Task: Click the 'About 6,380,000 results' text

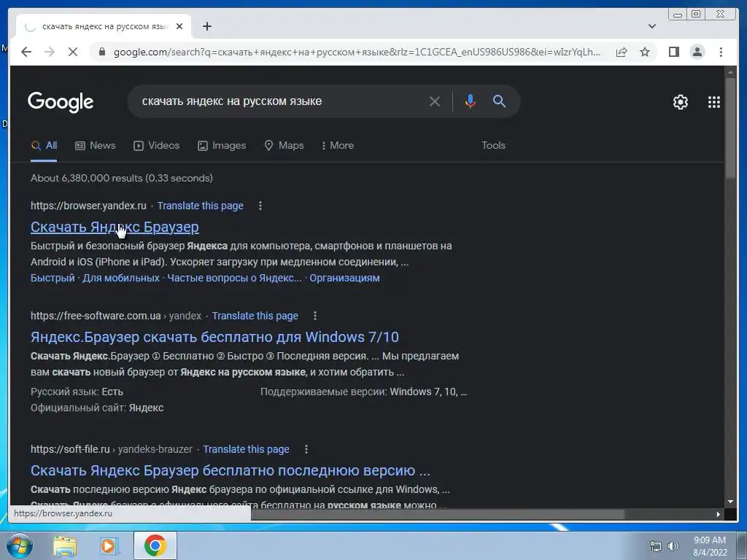Action: click(122, 178)
